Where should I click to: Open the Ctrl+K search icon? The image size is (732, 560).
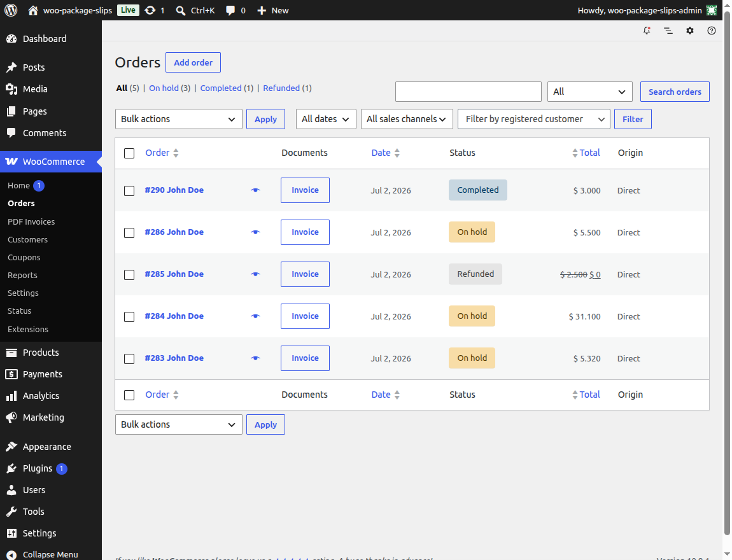pyautogui.click(x=181, y=10)
